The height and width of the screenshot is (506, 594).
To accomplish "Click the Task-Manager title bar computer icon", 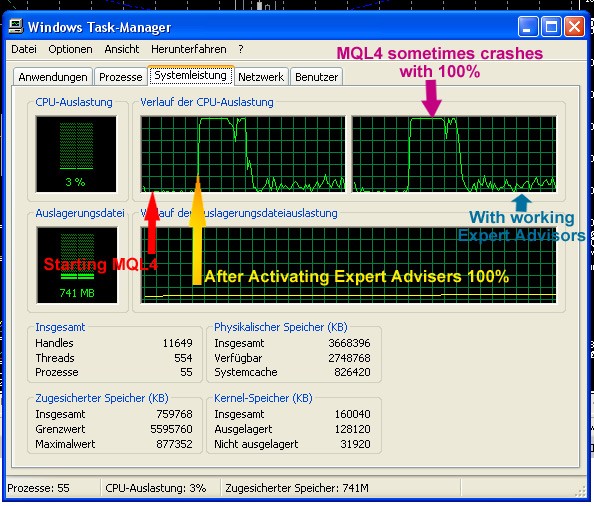I will [16, 27].
